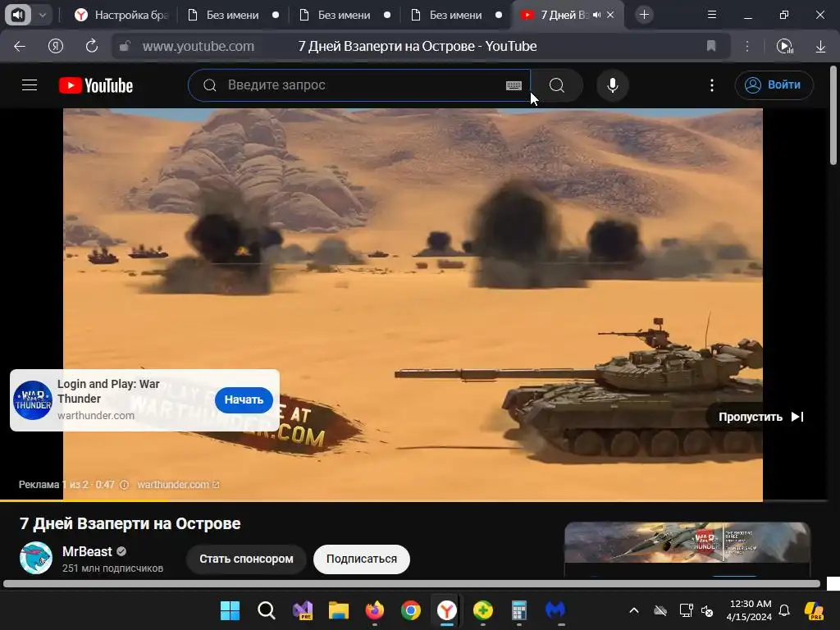Mute the YouTube tab via speaker icon
This screenshot has height=630, width=840.
[x=597, y=15]
